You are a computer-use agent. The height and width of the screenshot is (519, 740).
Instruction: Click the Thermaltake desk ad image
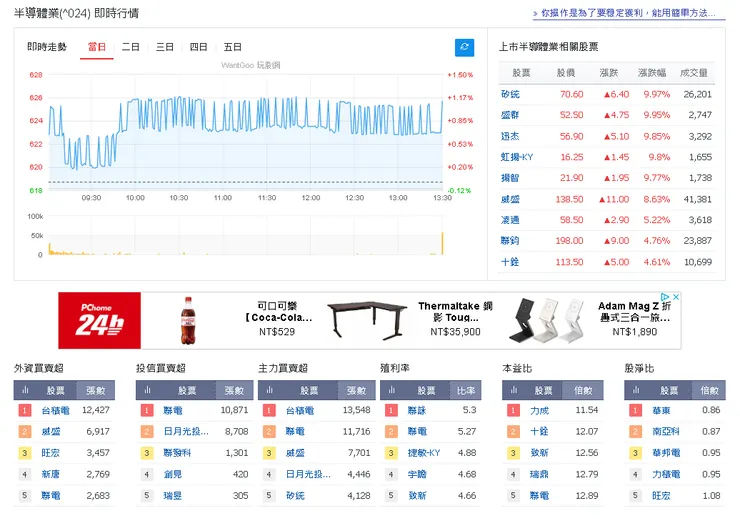coord(367,320)
